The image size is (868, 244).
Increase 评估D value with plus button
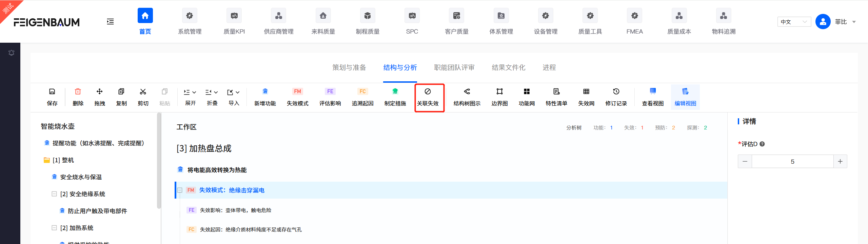tap(840, 161)
